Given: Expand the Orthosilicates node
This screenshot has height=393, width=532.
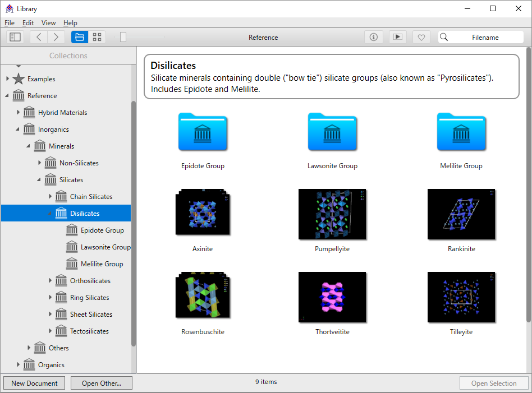Looking at the screenshot, I should [x=50, y=280].
